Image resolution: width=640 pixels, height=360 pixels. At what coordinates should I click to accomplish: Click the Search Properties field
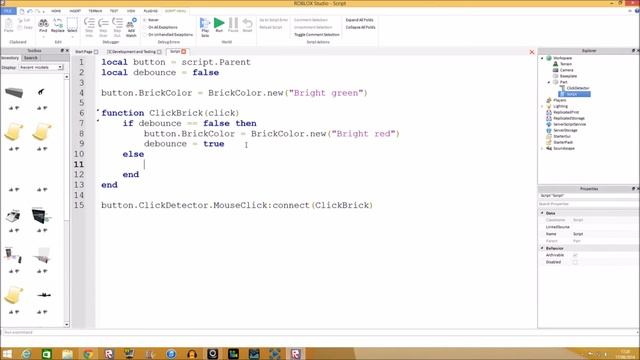pos(588,204)
